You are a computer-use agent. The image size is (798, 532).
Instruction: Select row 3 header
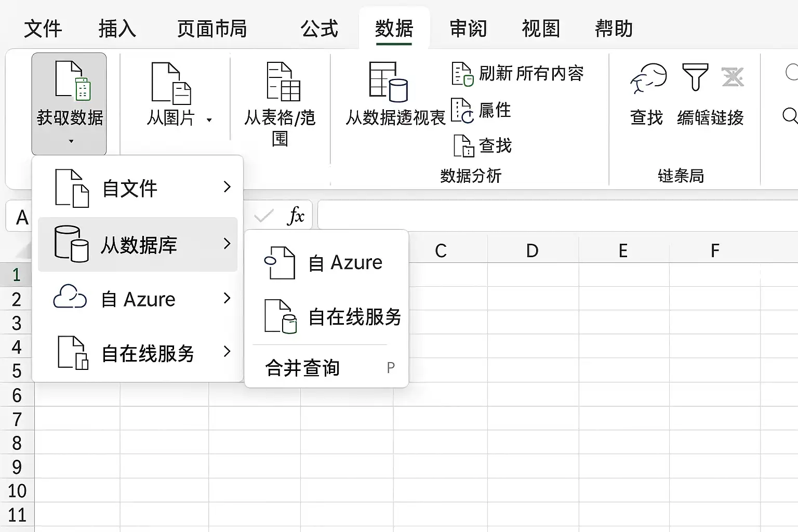coord(17,323)
